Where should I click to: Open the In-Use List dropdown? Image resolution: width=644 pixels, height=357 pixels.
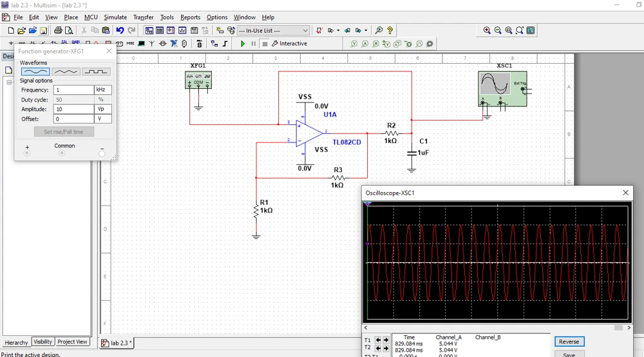(273, 30)
